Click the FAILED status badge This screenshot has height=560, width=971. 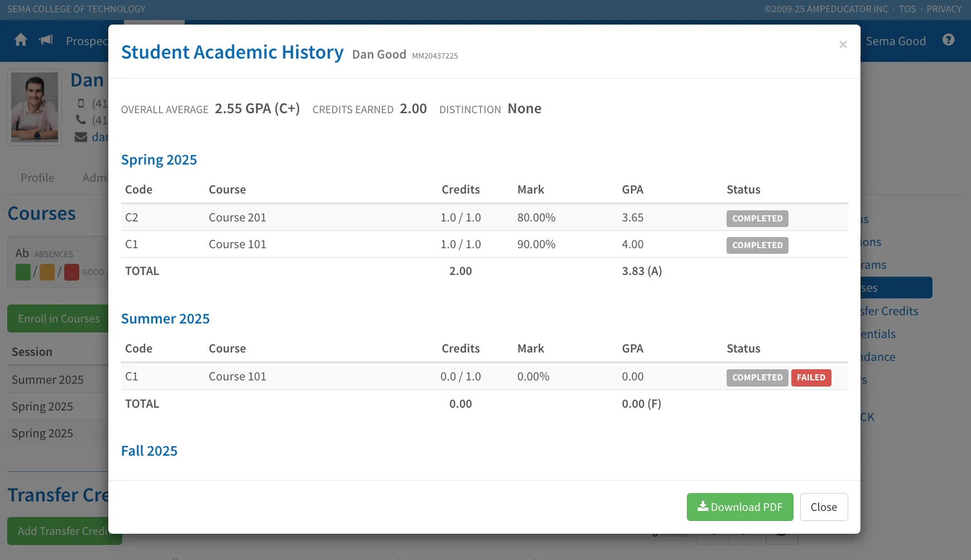[x=811, y=378]
